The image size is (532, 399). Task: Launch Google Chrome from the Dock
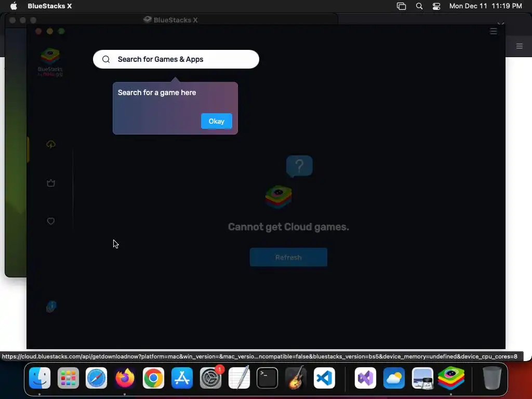click(153, 378)
